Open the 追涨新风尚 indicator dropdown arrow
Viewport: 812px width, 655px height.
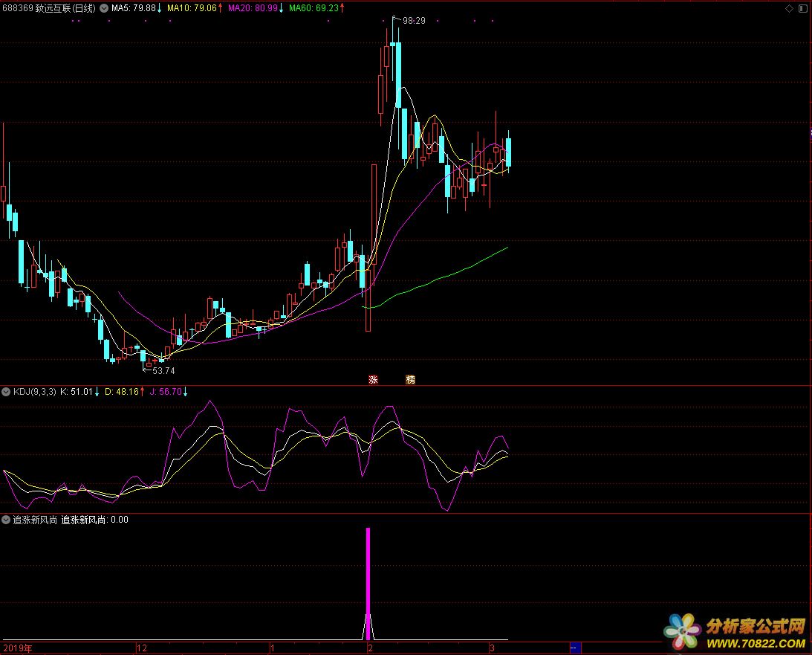click(x=6, y=520)
